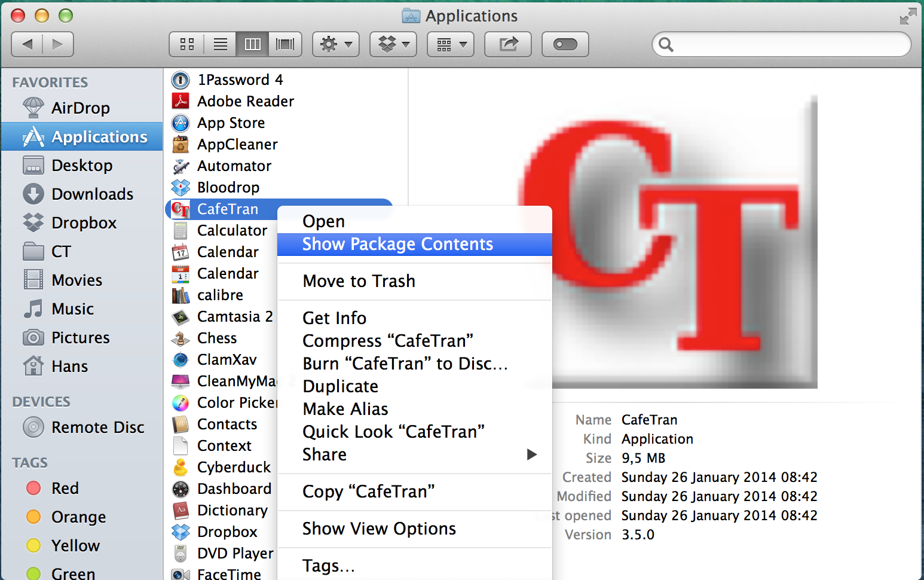
Task: Choose Show Package Contents menu item
Action: 397,245
